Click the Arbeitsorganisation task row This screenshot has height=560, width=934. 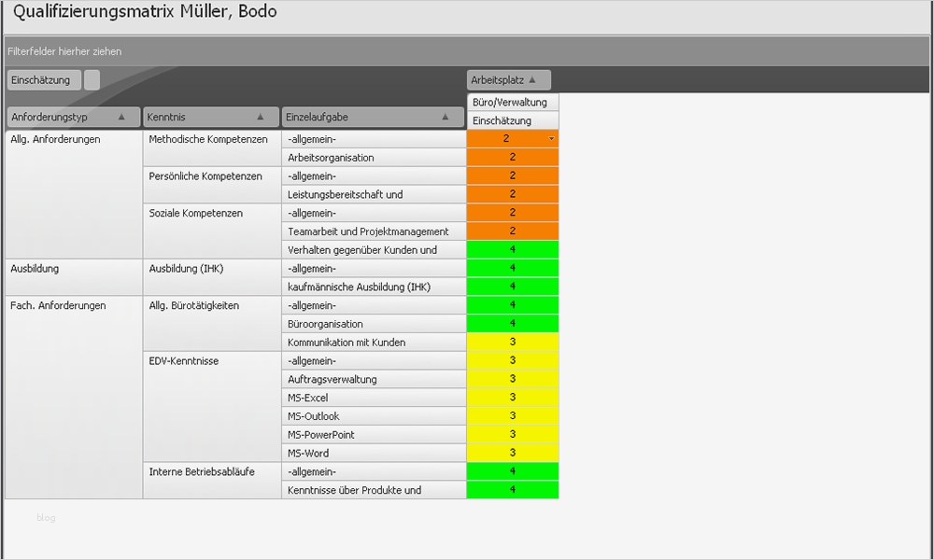tap(375, 158)
